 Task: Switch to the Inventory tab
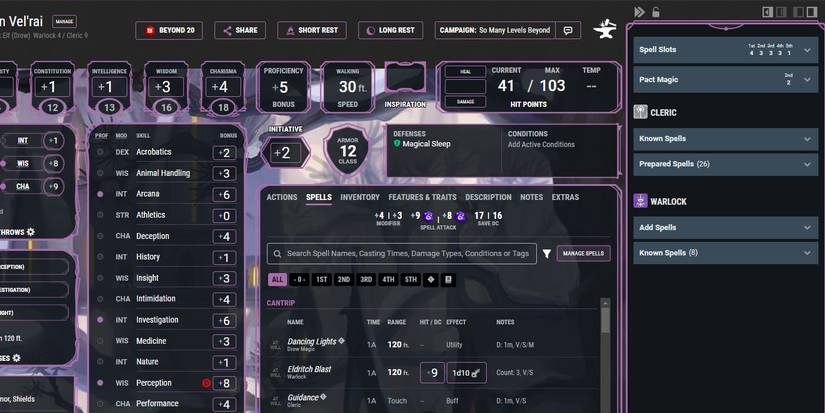coord(360,197)
